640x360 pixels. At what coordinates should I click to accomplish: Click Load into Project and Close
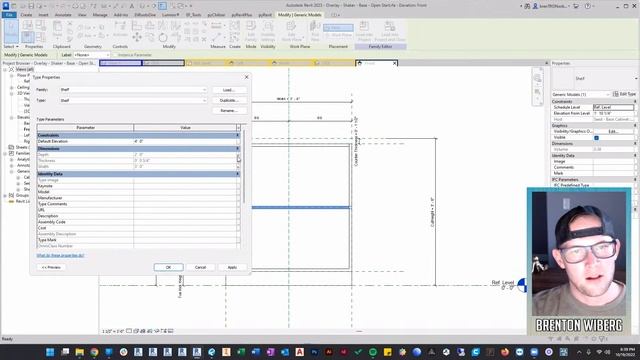(x=390, y=31)
